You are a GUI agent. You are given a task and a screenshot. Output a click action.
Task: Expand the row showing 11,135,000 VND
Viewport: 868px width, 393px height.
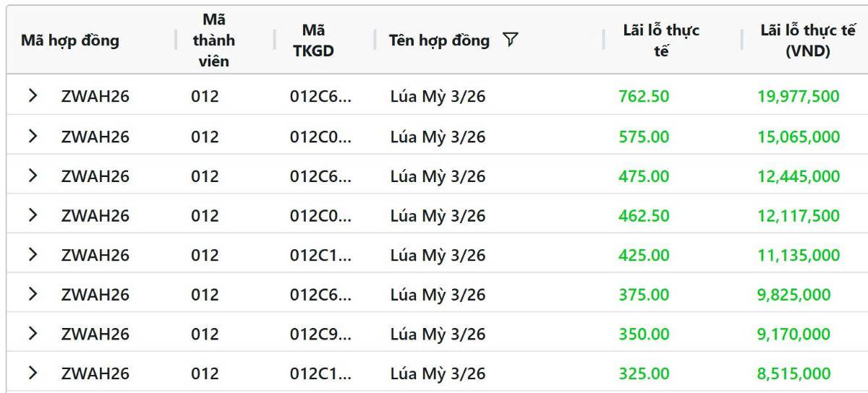tap(33, 255)
